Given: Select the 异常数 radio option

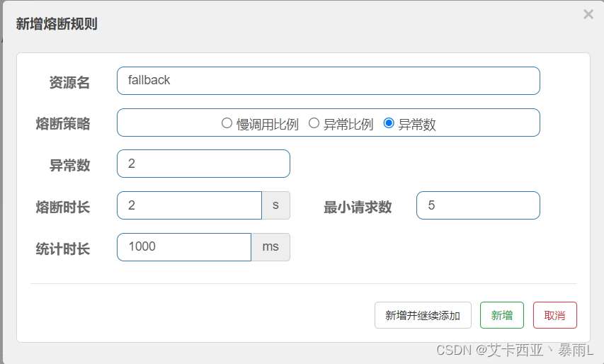Looking at the screenshot, I should pyautogui.click(x=389, y=123).
